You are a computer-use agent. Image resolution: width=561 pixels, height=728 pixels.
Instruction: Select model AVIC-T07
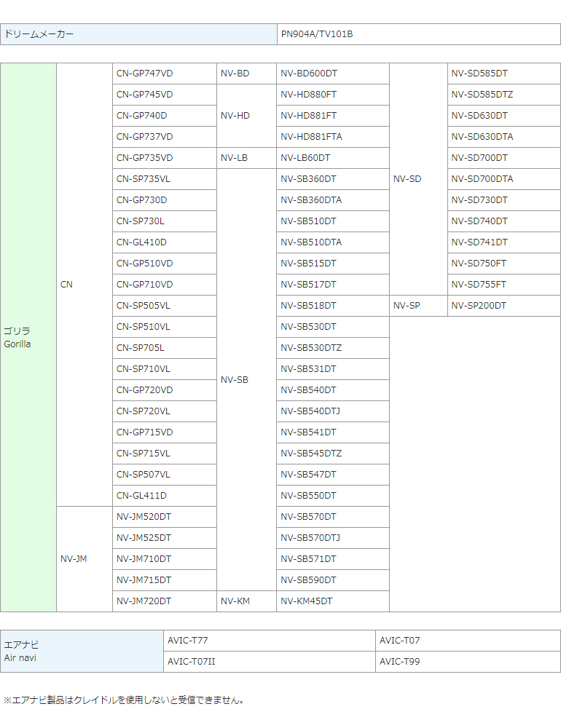[x=468, y=641]
